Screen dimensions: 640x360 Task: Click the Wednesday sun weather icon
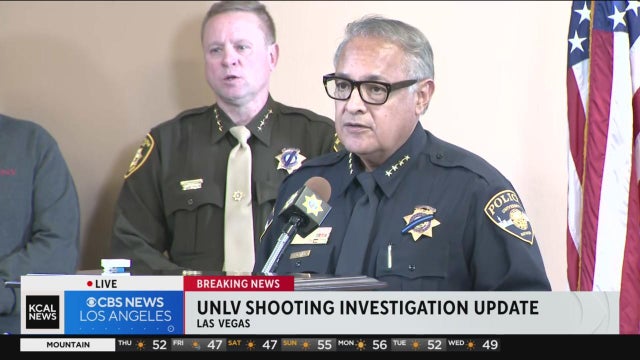[x=471, y=345]
